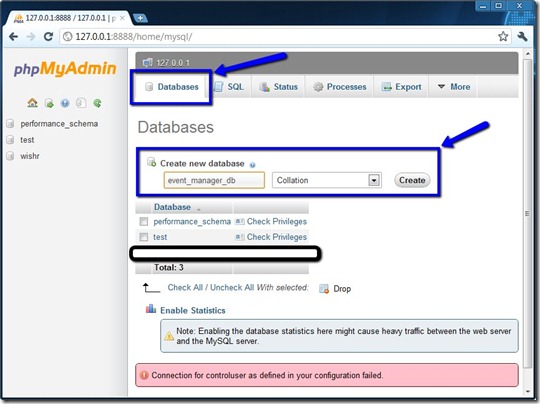The width and height of the screenshot is (540, 404).
Task: Check the performance_schema database checkbox
Action: (x=144, y=221)
